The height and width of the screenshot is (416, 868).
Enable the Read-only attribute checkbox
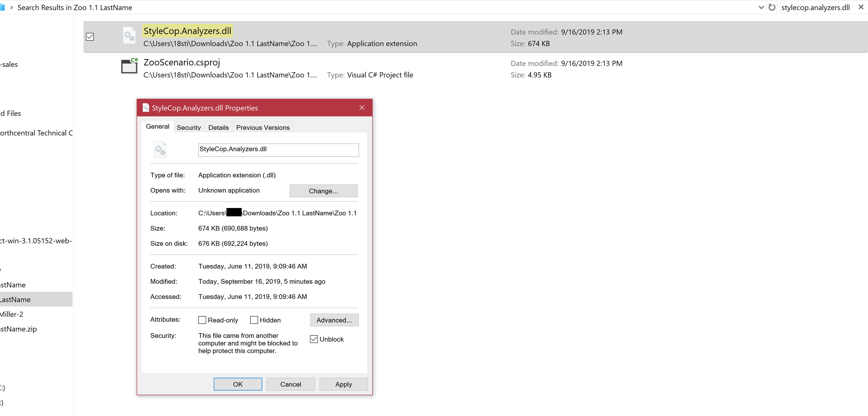click(x=202, y=320)
